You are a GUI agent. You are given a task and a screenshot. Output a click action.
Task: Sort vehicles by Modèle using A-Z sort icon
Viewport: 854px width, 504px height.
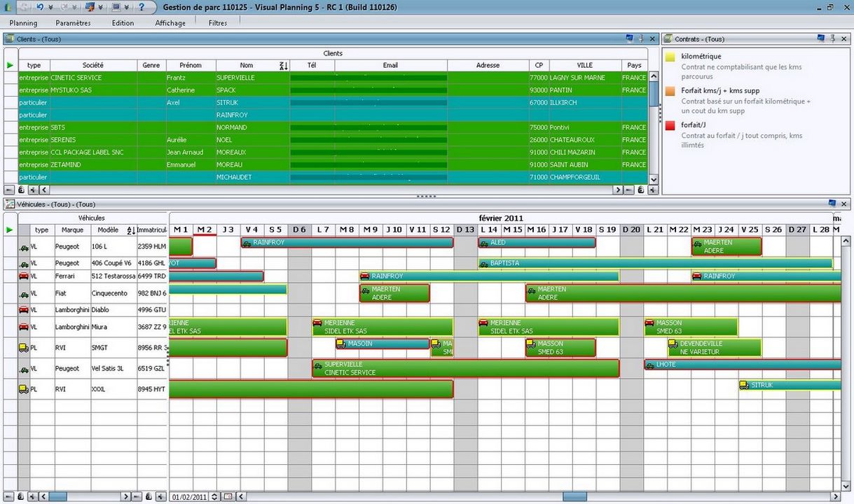click(x=130, y=230)
